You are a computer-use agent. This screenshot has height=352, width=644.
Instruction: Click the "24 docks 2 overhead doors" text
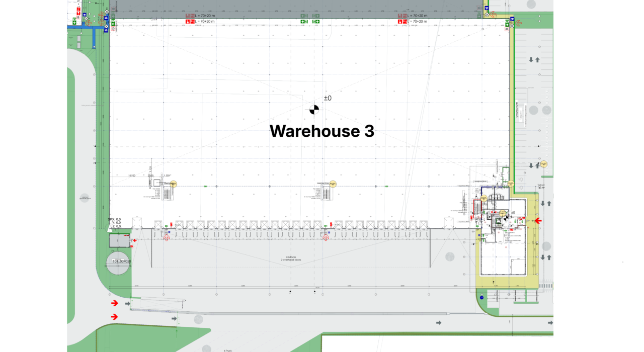coord(290,259)
